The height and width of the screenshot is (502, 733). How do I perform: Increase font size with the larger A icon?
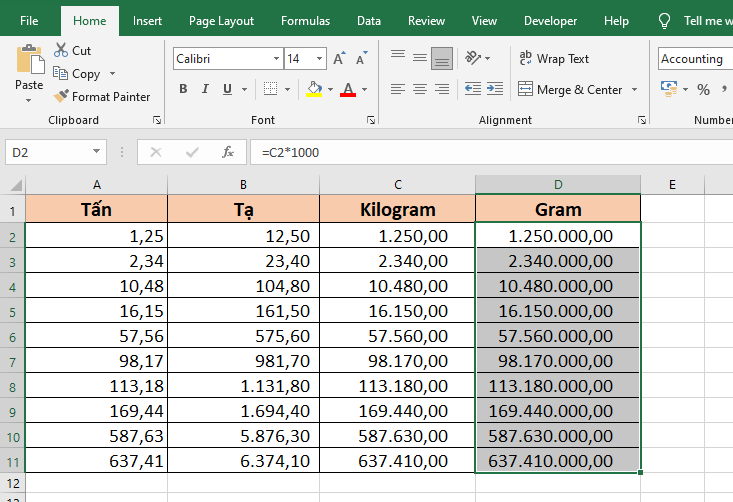click(340, 59)
